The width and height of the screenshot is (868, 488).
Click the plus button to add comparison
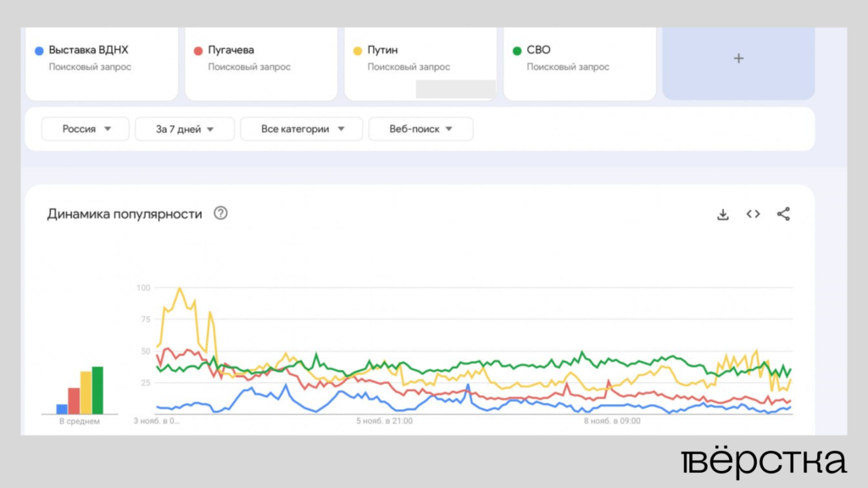(738, 58)
